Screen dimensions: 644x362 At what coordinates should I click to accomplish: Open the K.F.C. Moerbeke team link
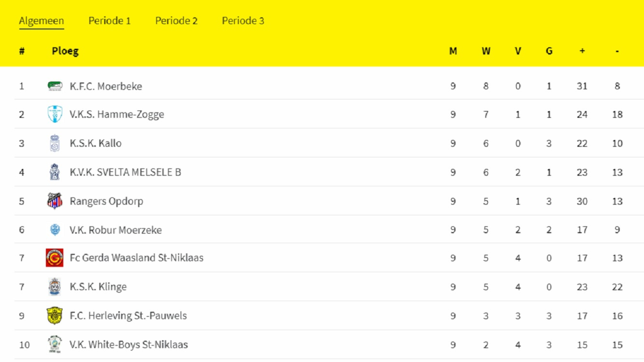[x=106, y=86]
